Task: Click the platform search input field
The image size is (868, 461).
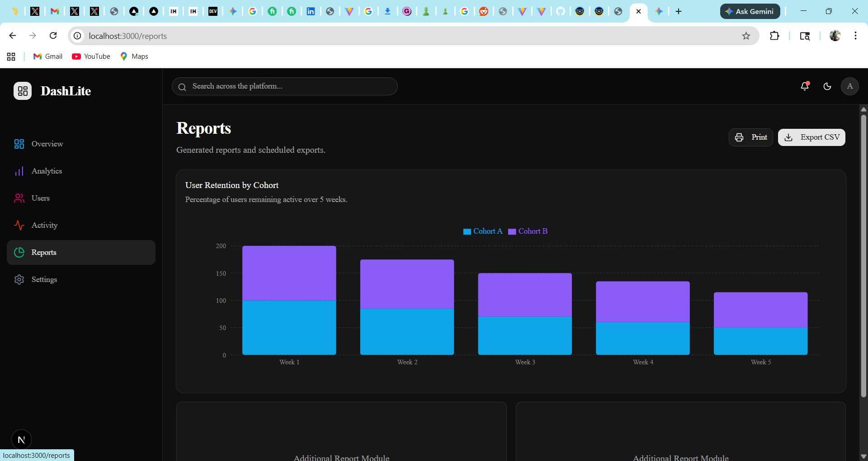Action: [285, 86]
